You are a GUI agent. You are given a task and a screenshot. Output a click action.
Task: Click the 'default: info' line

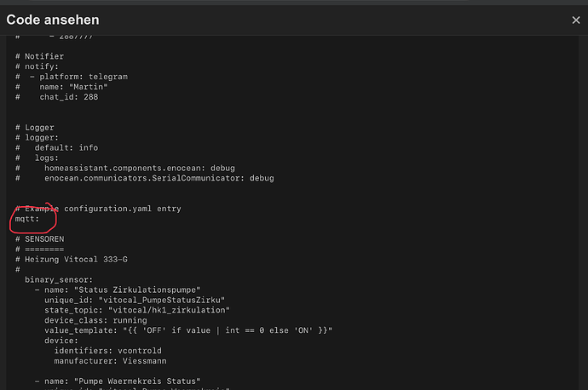pyautogui.click(x=56, y=147)
